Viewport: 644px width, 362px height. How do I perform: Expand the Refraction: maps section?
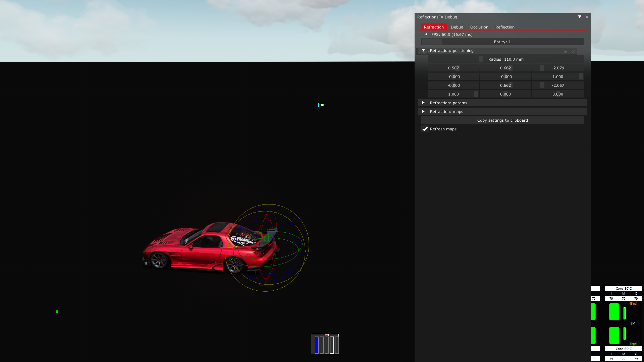(423, 111)
